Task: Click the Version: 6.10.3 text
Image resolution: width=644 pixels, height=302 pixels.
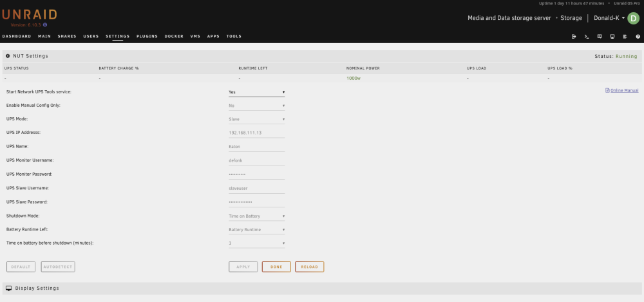Action: [26, 25]
